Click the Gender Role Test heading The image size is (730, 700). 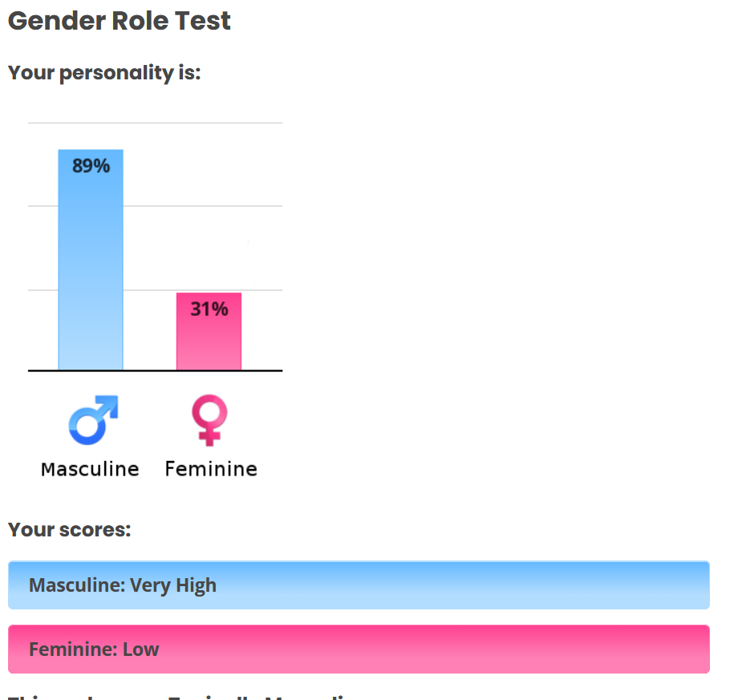pos(120,21)
